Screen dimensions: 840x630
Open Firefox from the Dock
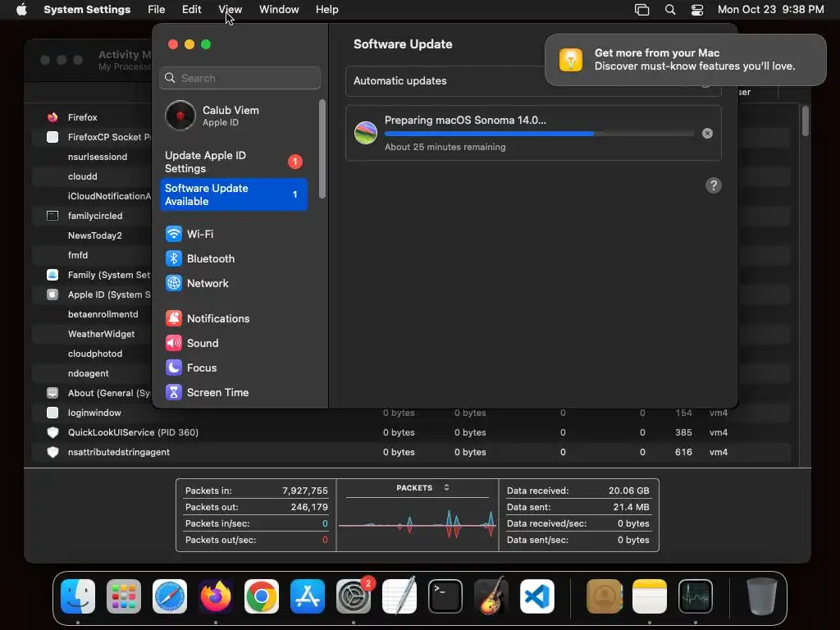pos(216,596)
